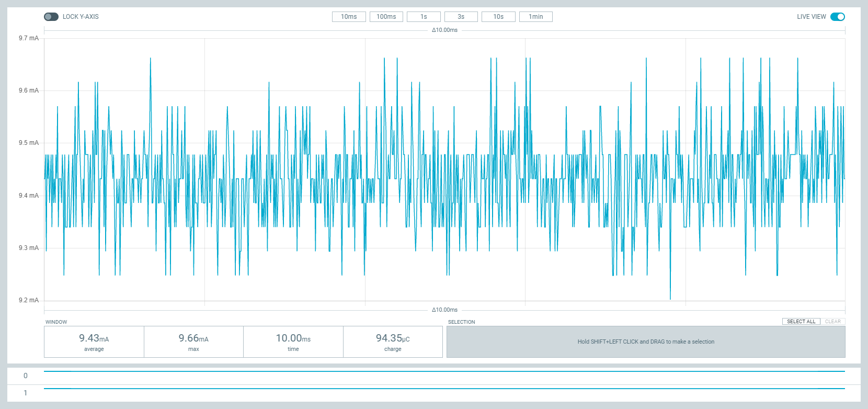868x409 pixels.
Task: Click the 9.6 mA axis label
Action: tap(29, 90)
